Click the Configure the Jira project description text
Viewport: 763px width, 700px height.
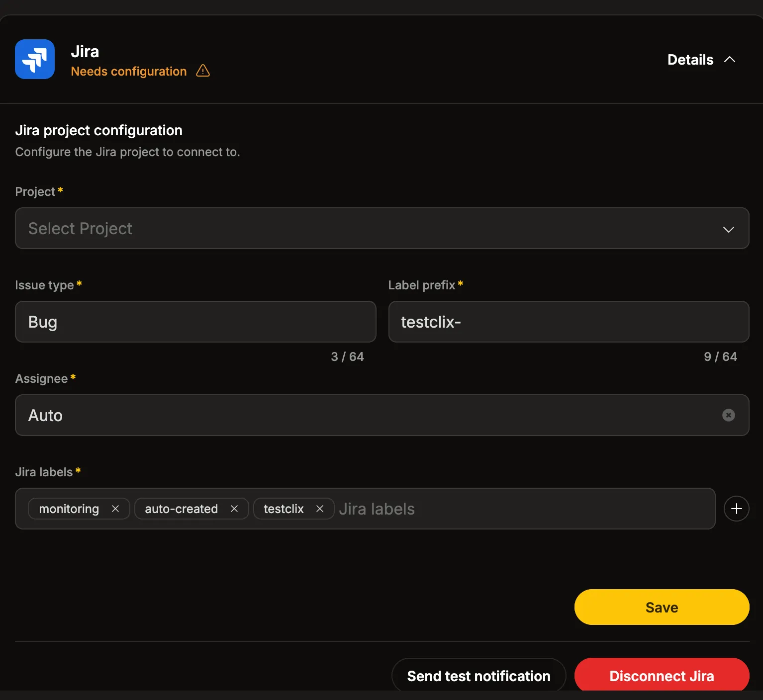click(127, 152)
